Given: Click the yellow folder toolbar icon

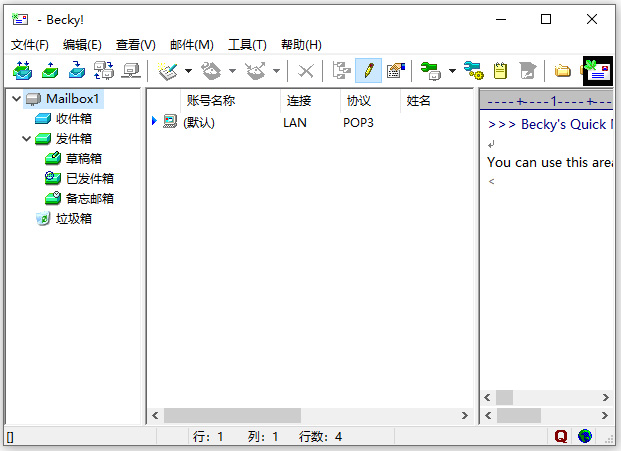Looking at the screenshot, I should pos(562,71).
